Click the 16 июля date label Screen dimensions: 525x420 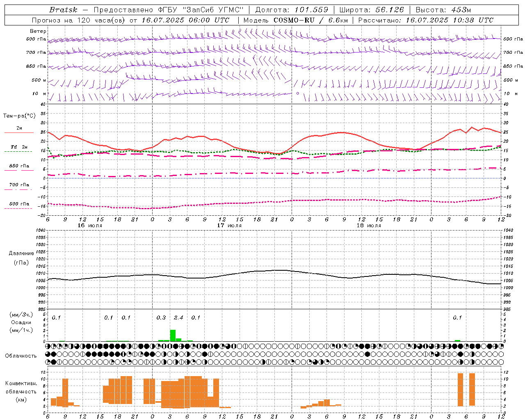pyautogui.click(x=90, y=226)
